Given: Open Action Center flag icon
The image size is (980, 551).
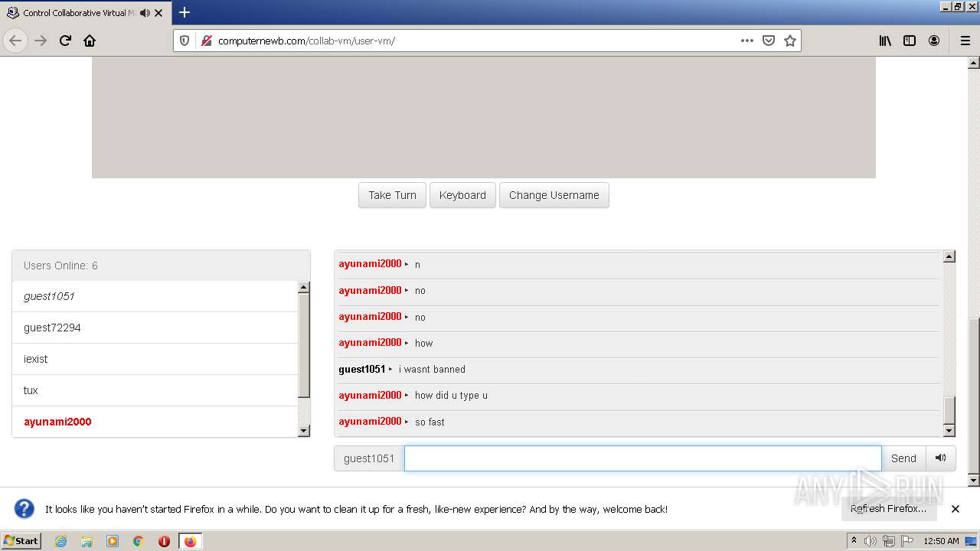Looking at the screenshot, I should click(907, 541).
